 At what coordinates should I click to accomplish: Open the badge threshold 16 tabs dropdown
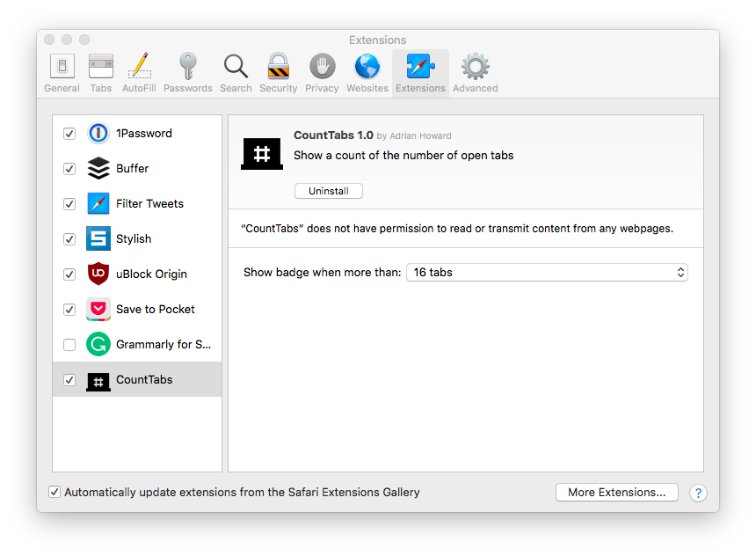[x=547, y=272]
